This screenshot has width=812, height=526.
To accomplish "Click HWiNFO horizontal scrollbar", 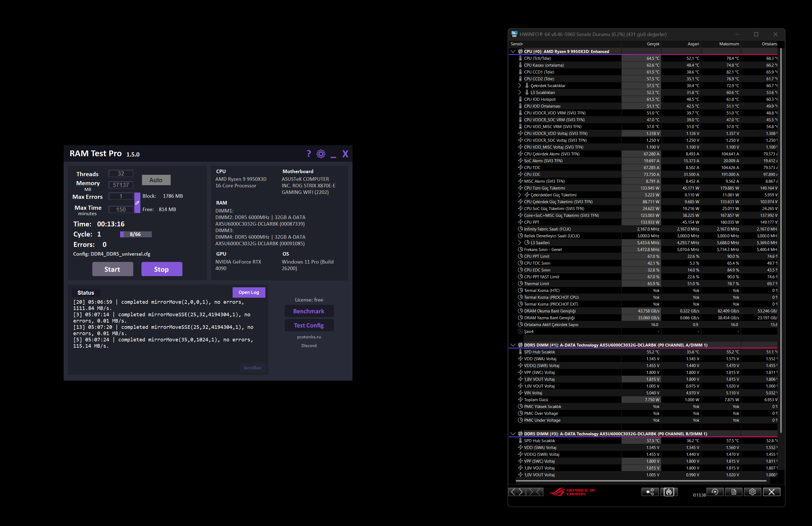I will coord(641,481).
